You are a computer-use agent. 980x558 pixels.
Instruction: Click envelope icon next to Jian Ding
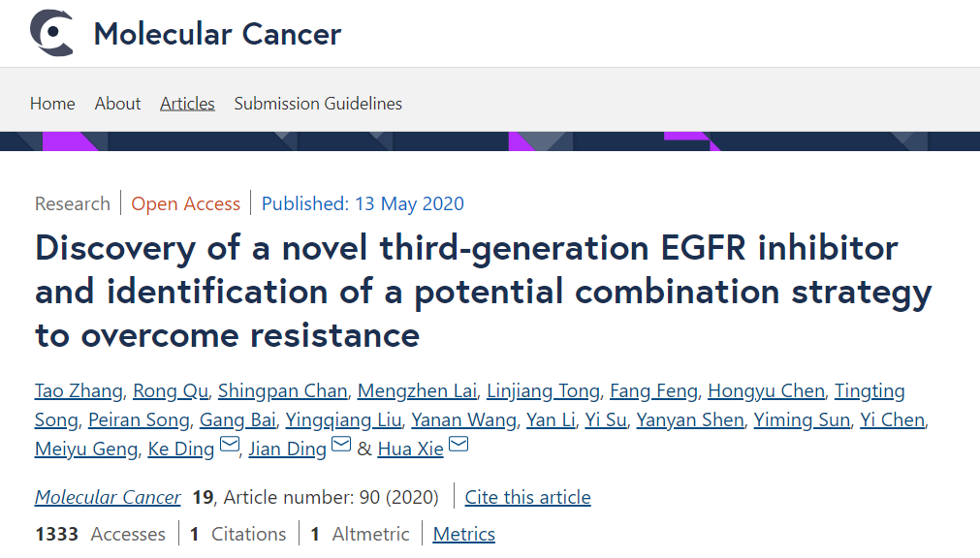[x=341, y=446]
